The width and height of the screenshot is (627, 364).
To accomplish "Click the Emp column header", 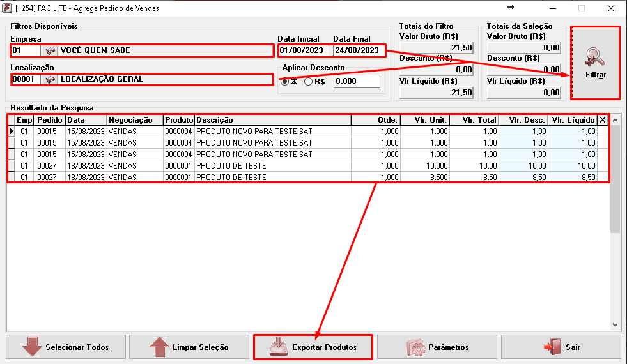I will (25, 120).
